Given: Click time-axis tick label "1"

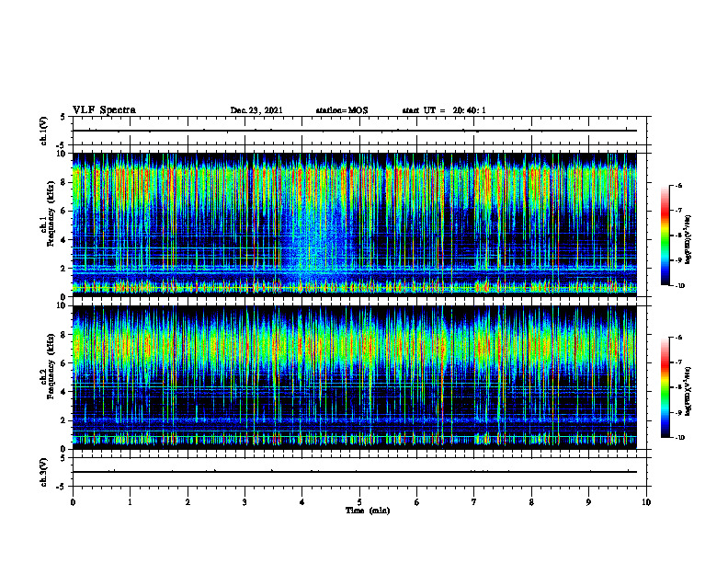Looking at the screenshot, I should click(130, 502).
